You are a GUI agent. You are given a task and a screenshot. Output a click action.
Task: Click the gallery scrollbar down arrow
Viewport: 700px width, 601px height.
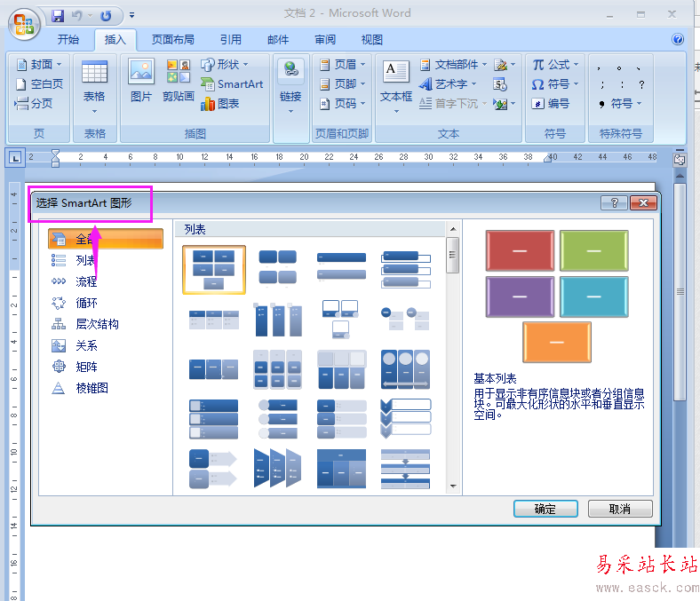point(453,486)
